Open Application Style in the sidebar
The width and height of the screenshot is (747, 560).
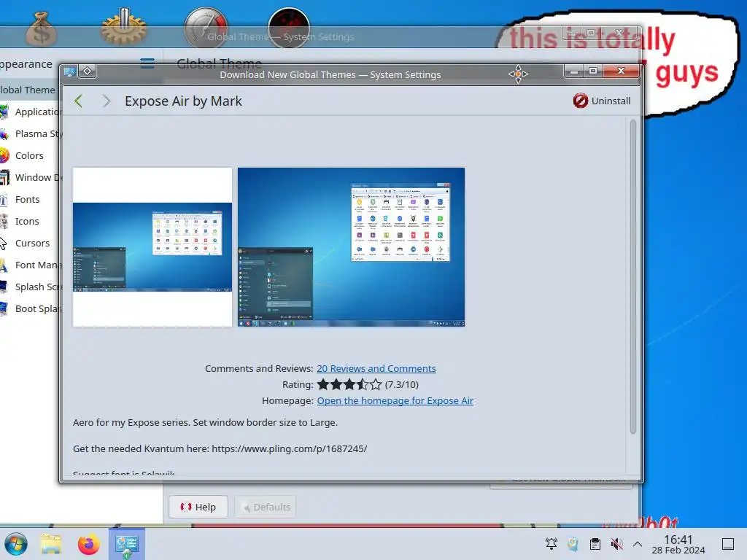click(29, 112)
